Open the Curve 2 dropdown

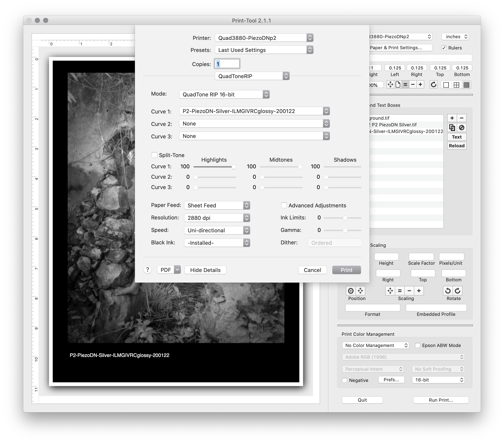[x=254, y=124]
